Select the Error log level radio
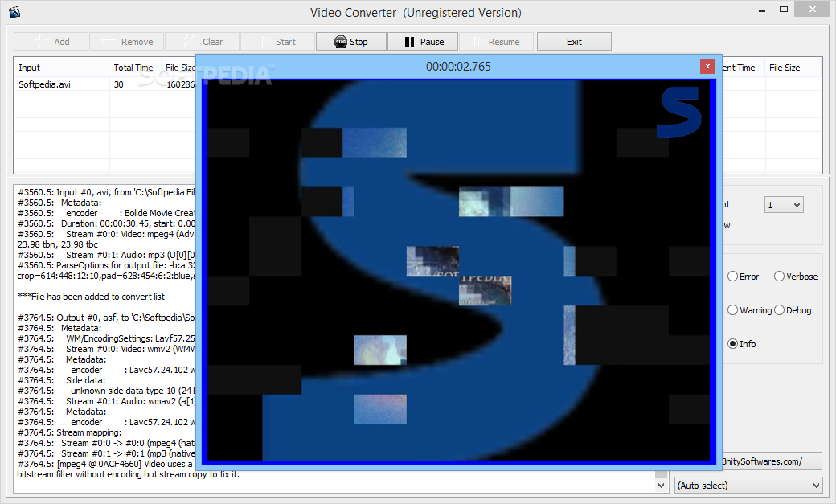836x504 pixels. 744,277
